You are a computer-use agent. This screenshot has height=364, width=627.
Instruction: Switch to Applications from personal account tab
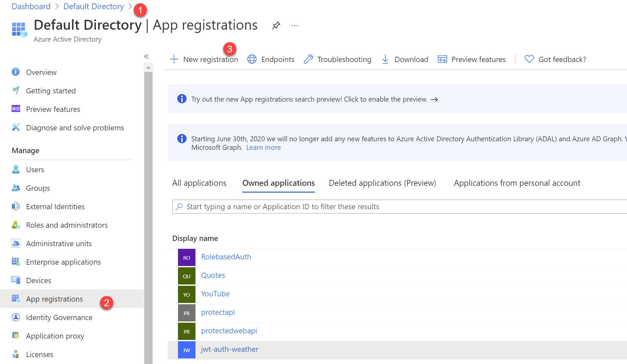[x=517, y=183]
